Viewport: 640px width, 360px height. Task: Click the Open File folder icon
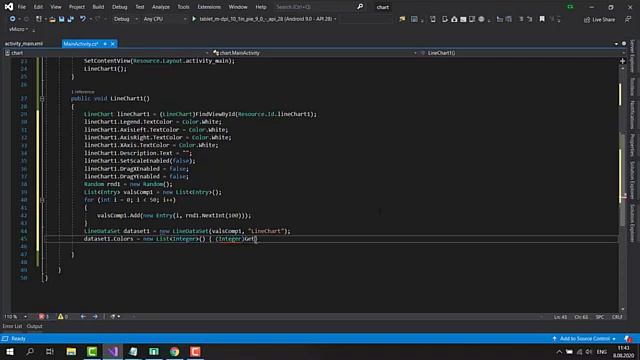[x=52, y=19]
